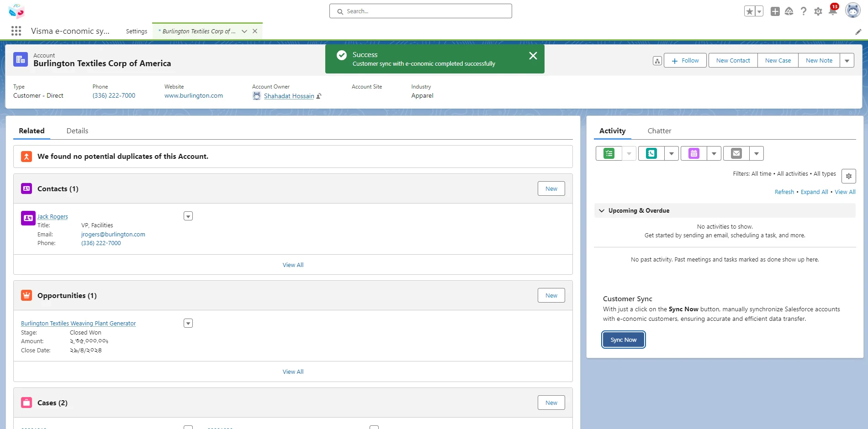This screenshot has height=429, width=868.
Task: Click the Account record building icon
Action: (21, 59)
